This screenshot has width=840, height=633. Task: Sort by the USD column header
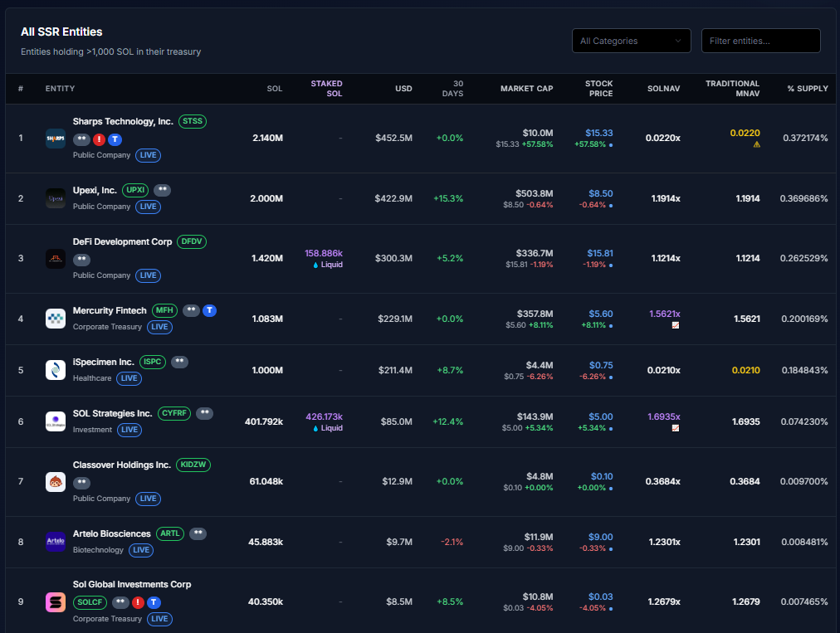[x=404, y=89]
